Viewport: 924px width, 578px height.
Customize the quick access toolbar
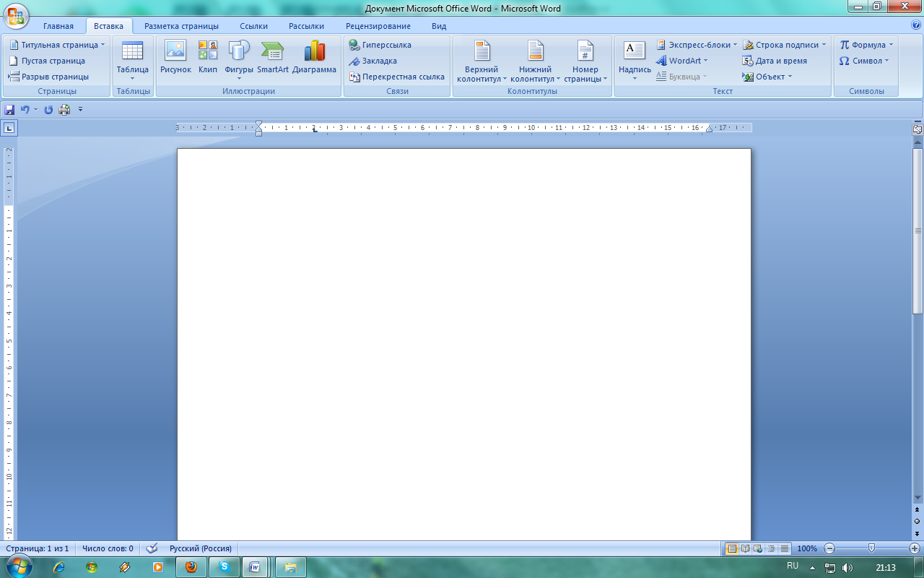80,110
